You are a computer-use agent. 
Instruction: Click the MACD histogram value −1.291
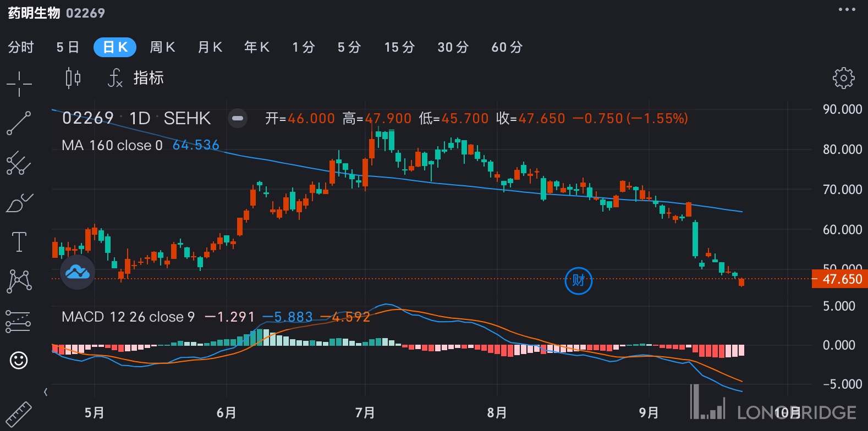(230, 317)
